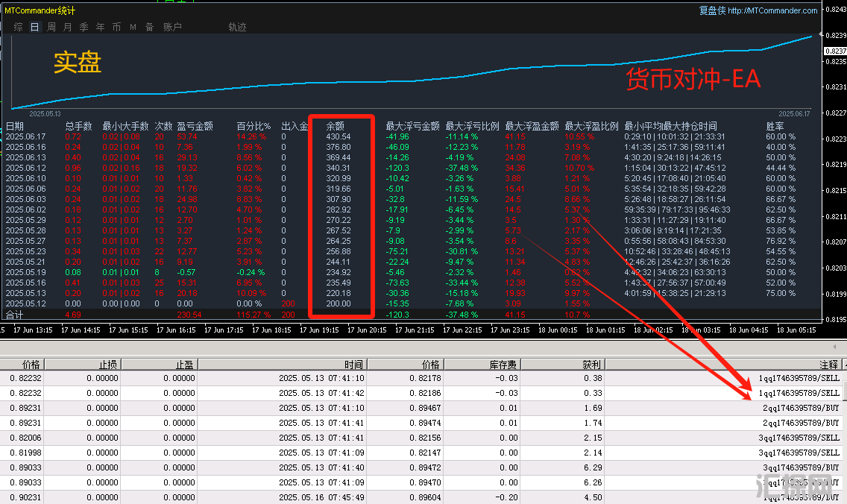
Task: Click balance value 430.54
Action: (339, 136)
